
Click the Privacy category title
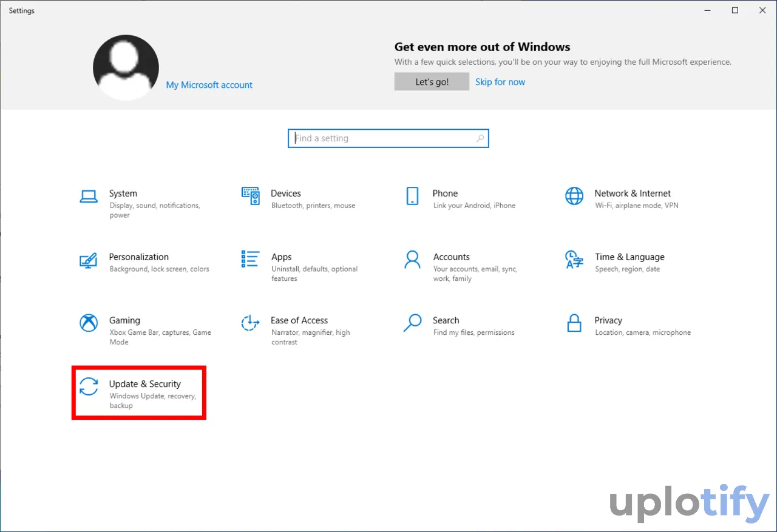click(608, 320)
